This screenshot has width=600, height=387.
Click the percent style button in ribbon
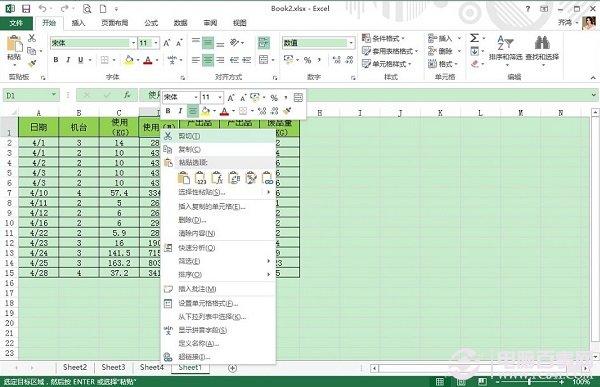pos(307,60)
